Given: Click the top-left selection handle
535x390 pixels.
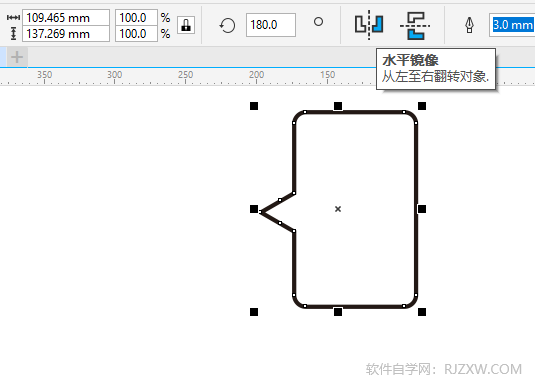Looking at the screenshot, I should (x=254, y=106).
